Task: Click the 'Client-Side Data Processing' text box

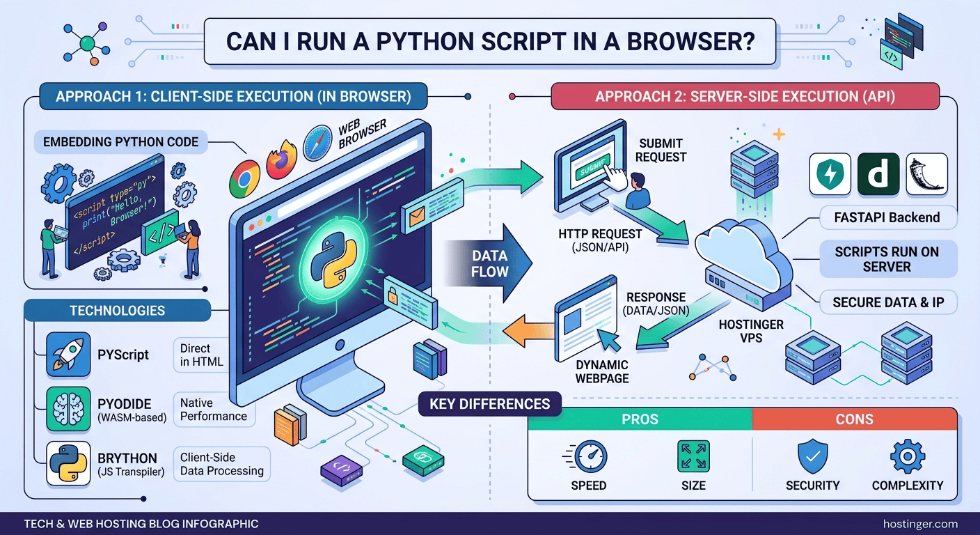Action: 221,464
